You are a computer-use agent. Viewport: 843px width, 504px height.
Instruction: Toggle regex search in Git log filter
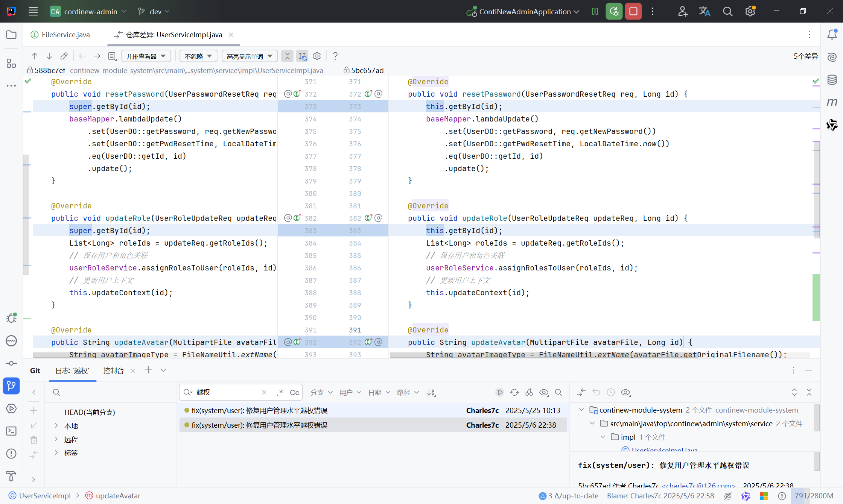(x=280, y=393)
